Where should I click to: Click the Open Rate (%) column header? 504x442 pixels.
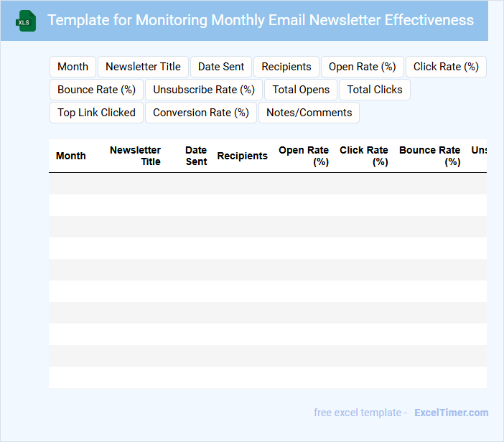click(x=304, y=156)
